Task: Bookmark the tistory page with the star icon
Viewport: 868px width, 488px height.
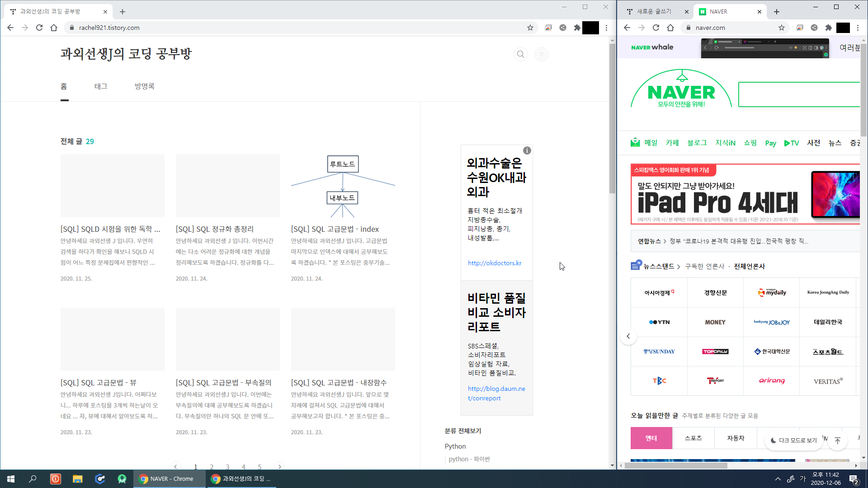Action: pos(530,28)
